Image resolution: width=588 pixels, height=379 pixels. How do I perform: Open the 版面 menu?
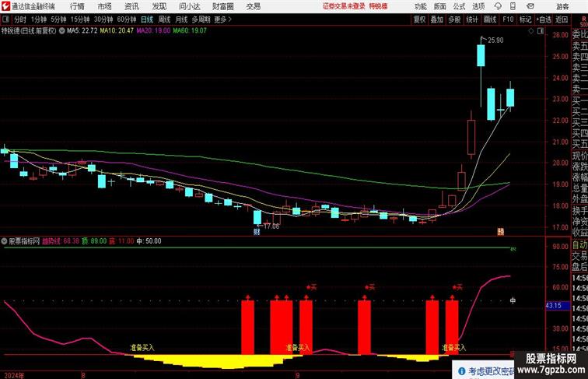pos(440,6)
